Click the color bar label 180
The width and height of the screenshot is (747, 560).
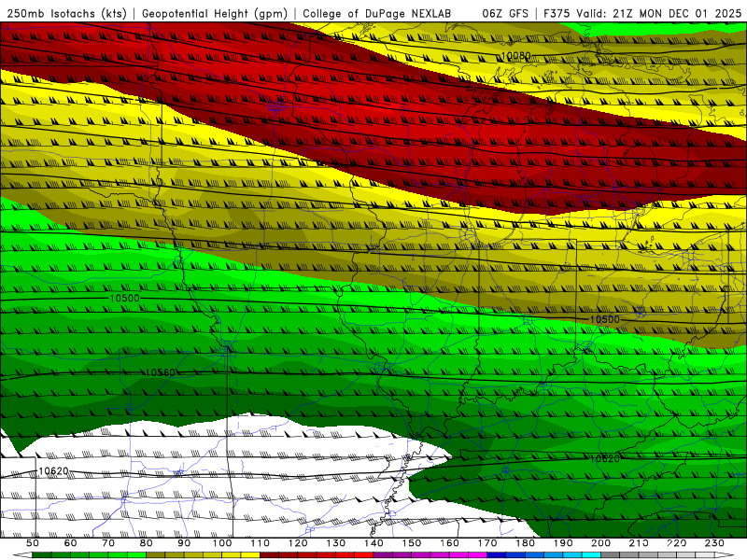[x=525, y=543]
